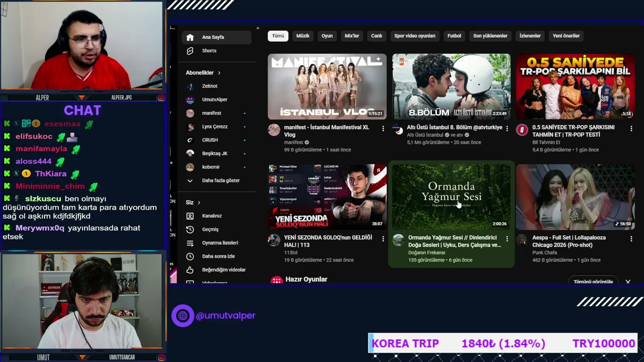Open more options for Aespa Full Set video
Viewport: 644px width, 362px height.
(x=631, y=239)
